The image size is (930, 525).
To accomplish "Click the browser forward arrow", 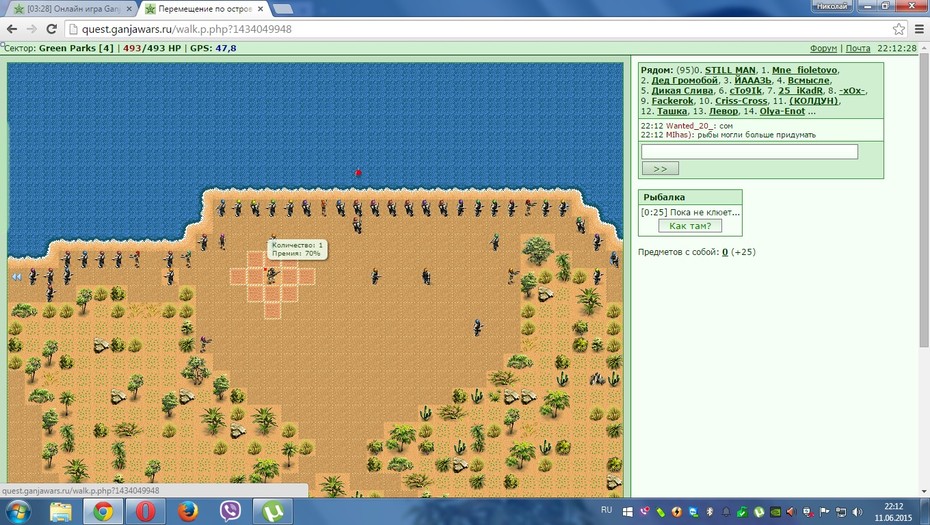I will point(31,28).
